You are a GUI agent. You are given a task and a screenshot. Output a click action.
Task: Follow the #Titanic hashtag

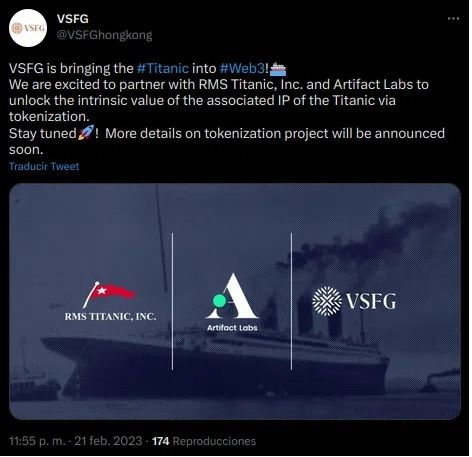tap(163, 68)
